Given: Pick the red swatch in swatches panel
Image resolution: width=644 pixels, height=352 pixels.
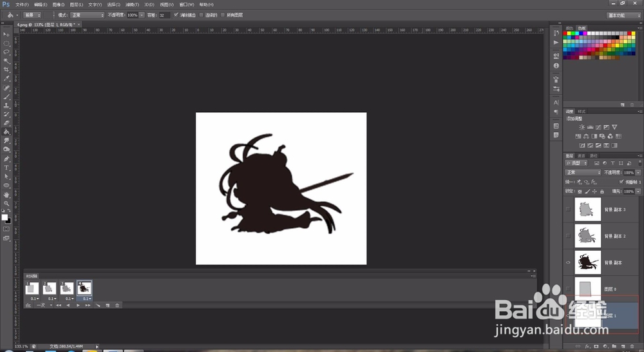Looking at the screenshot, I should coord(565,33).
